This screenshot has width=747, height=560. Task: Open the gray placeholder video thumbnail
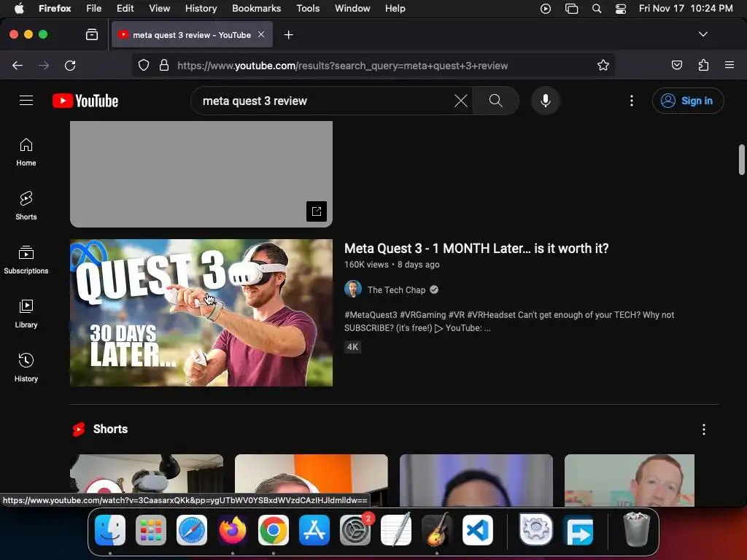(x=201, y=174)
